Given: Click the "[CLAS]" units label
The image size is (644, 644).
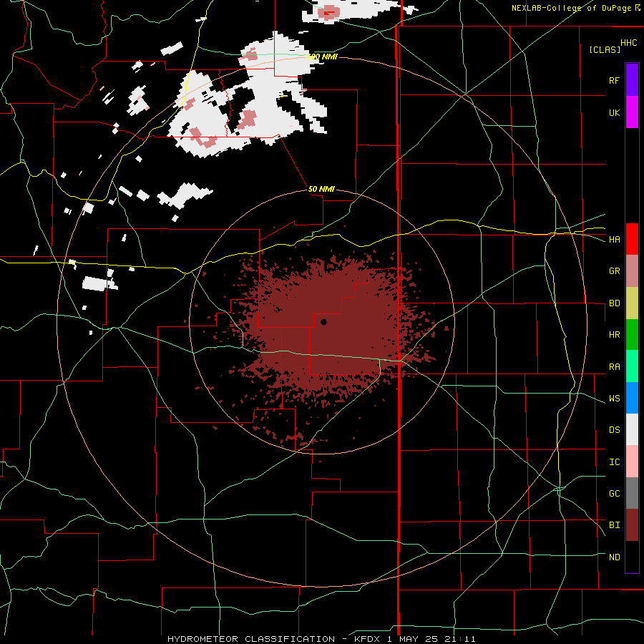Looking at the screenshot, I should point(605,50).
